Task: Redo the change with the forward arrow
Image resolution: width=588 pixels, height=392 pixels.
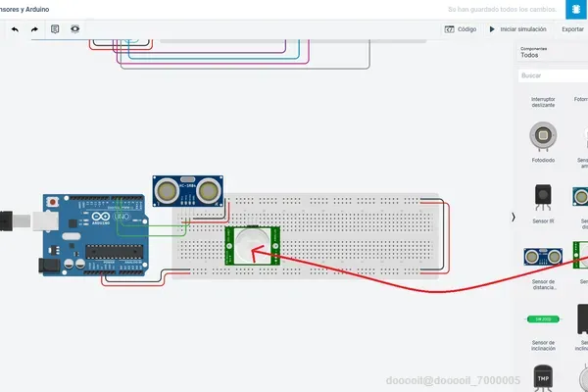Action: (34, 29)
